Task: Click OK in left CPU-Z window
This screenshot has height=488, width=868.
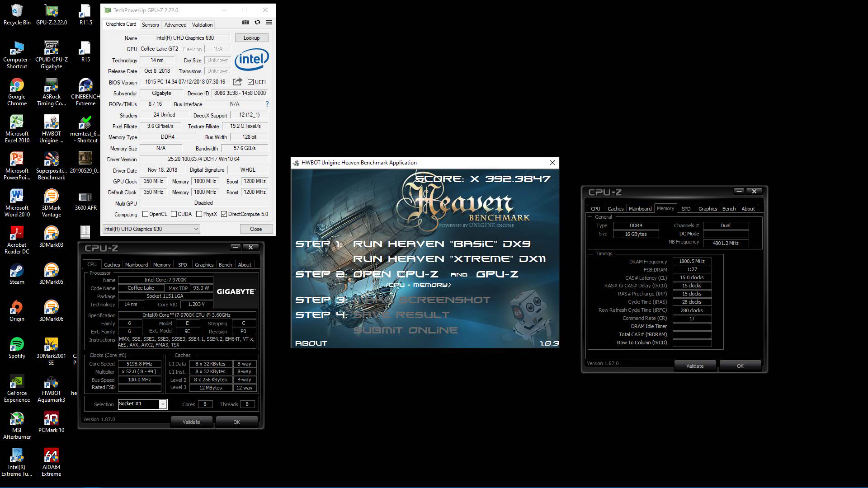Action: click(236, 422)
